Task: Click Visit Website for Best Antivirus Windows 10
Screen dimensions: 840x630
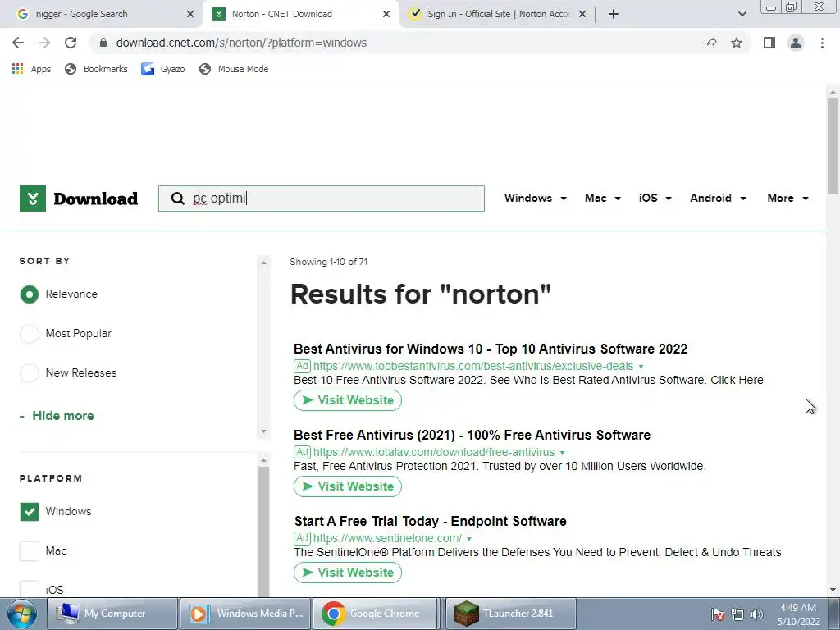Action: point(348,400)
